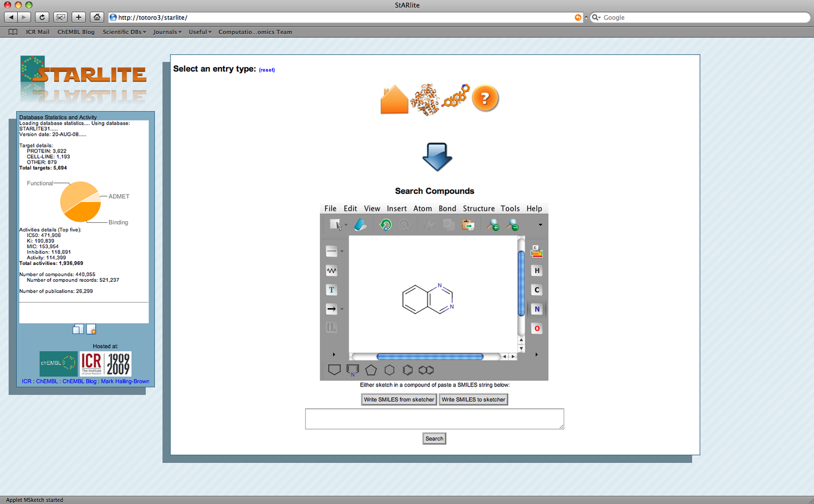The height and width of the screenshot is (504, 814).
Task: Open the Insert menu
Action: click(x=397, y=209)
